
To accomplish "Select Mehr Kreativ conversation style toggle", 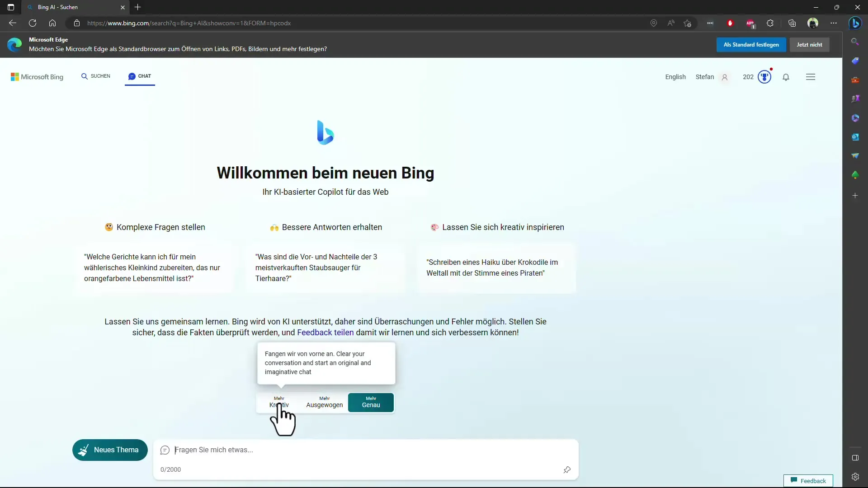I will point(279,402).
